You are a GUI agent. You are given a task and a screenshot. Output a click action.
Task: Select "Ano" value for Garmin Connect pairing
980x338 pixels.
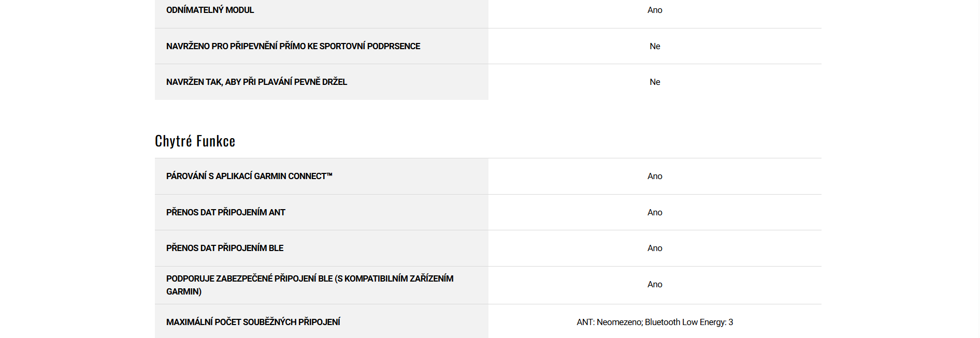[x=655, y=176]
